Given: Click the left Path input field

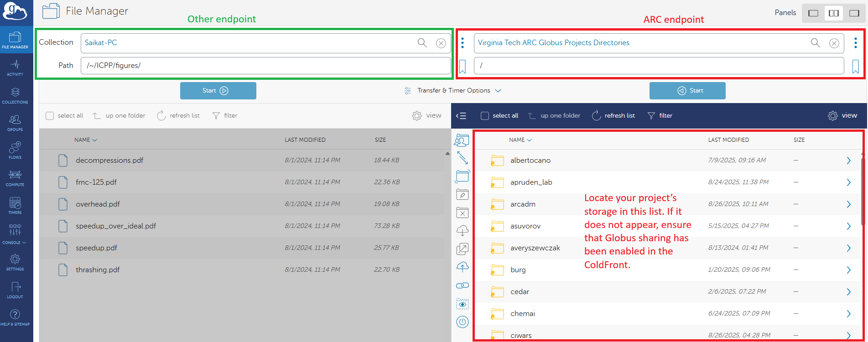Looking at the screenshot, I should click(x=265, y=66).
